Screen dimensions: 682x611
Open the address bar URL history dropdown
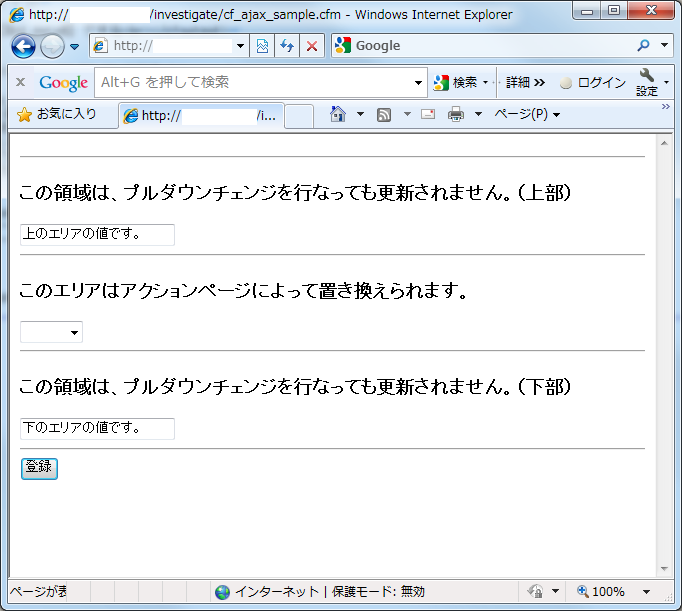click(x=240, y=46)
